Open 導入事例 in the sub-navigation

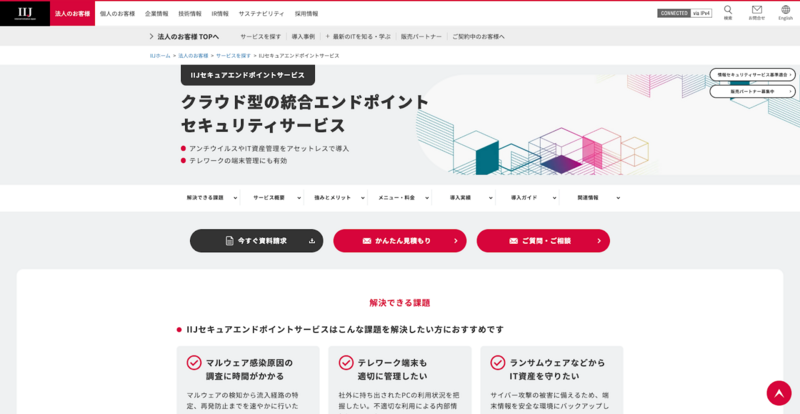click(x=303, y=37)
